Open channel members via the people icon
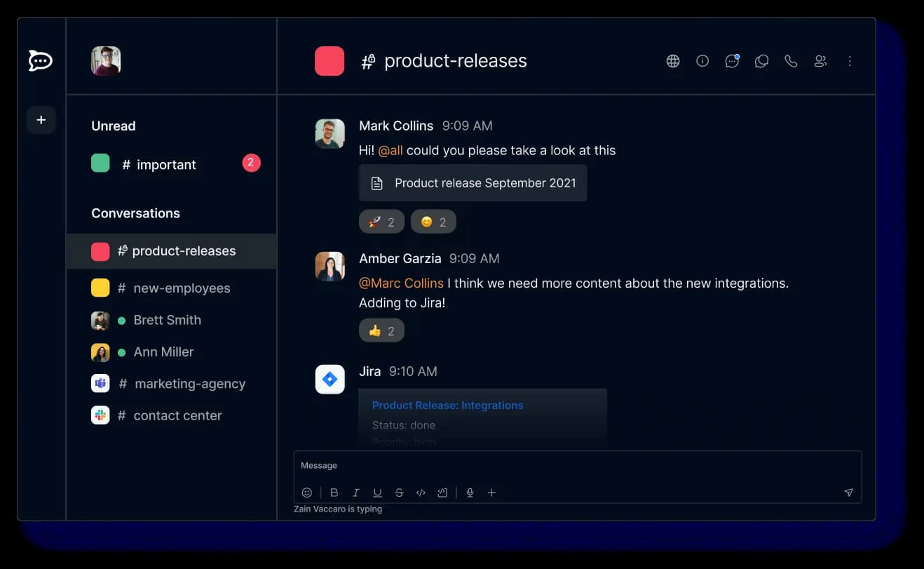This screenshot has width=924, height=569. coord(820,61)
